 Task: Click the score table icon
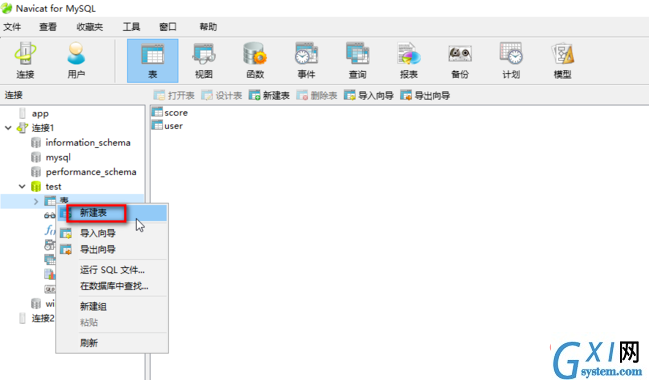pyautogui.click(x=157, y=112)
